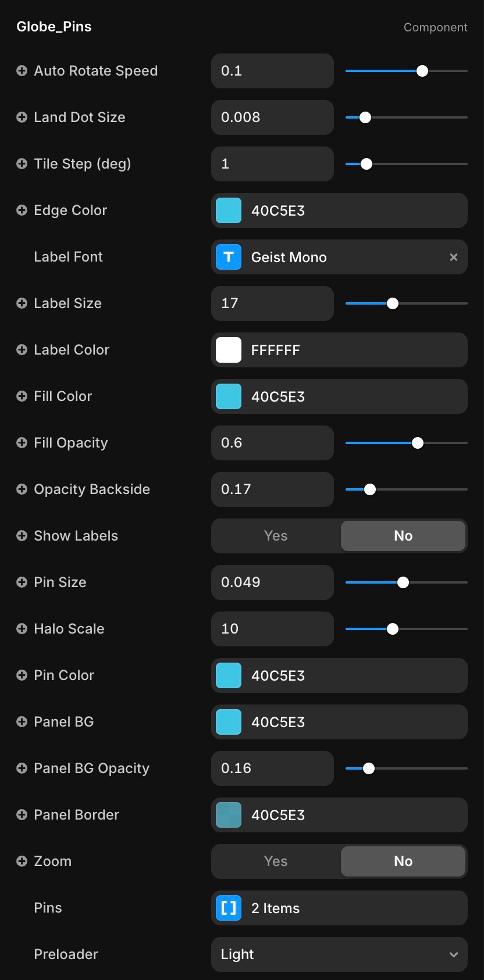Image resolution: width=484 pixels, height=980 pixels.
Task: Open the Pins array items icon
Action: click(229, 908)
